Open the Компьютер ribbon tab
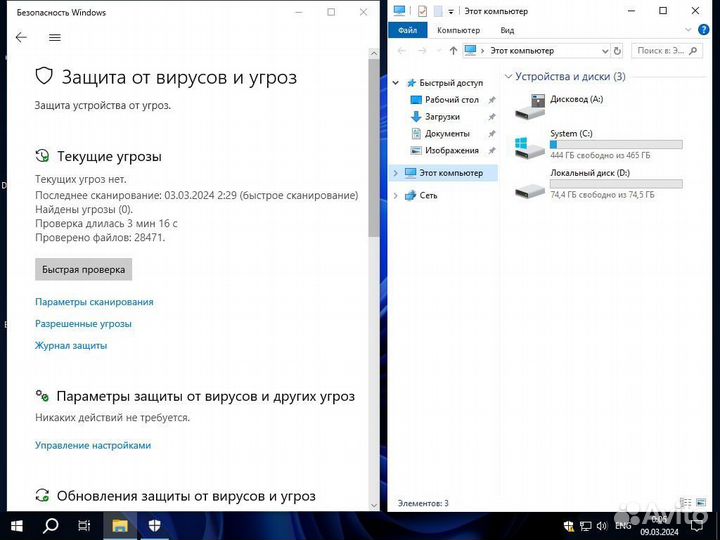Screen dimensions: 720x540 458,30
